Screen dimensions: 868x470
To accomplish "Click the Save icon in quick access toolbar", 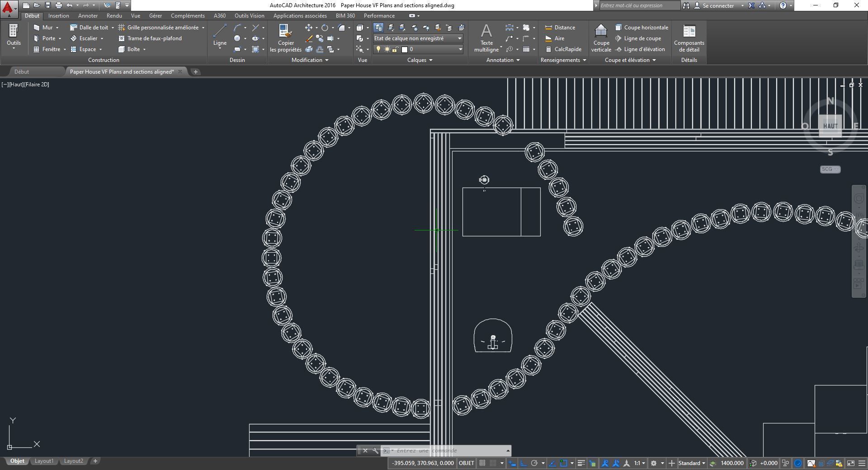I will 48,5.
